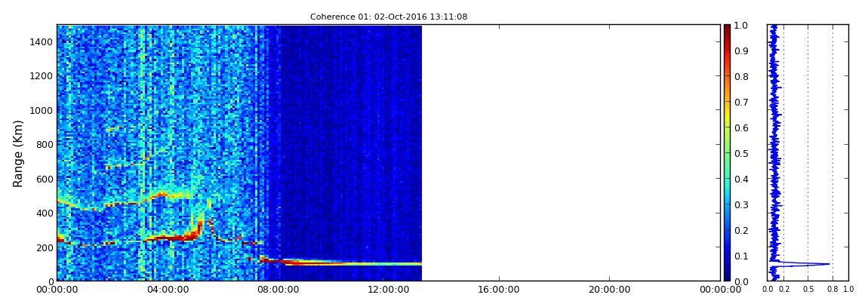Click the colorbar label 0.2
The height and width of the screenshot is (307, 868).
[740, 230]
